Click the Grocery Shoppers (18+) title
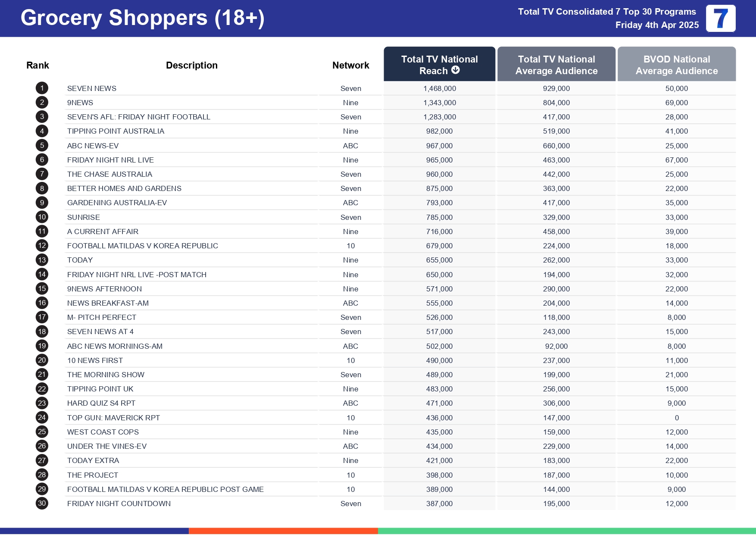The image size is (756, 535). click(x=142, y=18)
